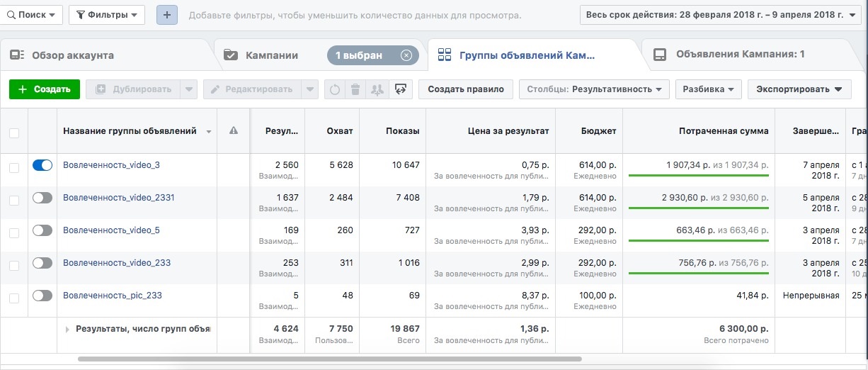868x370 pixels.
Task: Click the warning triangle column header icon
Action: pyautogui.click(x=234, y=131)
